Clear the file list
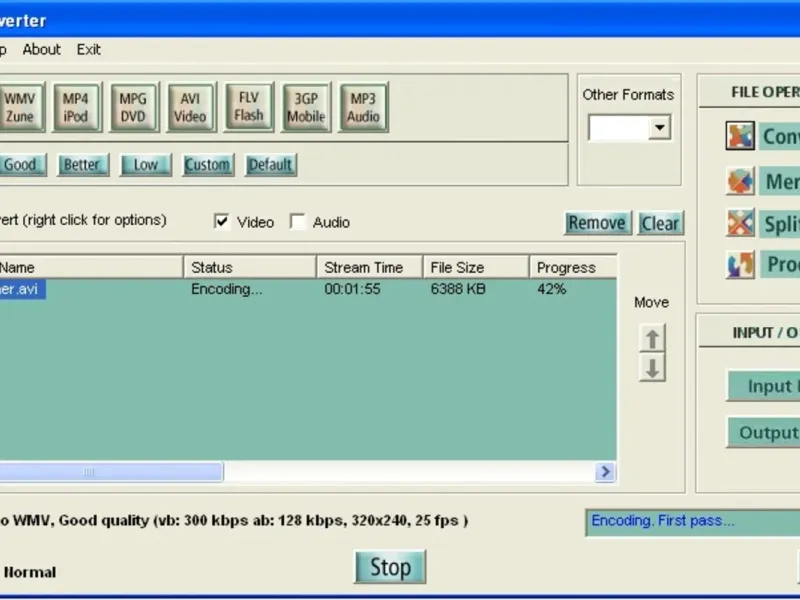This screenshot has width=800, height=600. (660, 223)
